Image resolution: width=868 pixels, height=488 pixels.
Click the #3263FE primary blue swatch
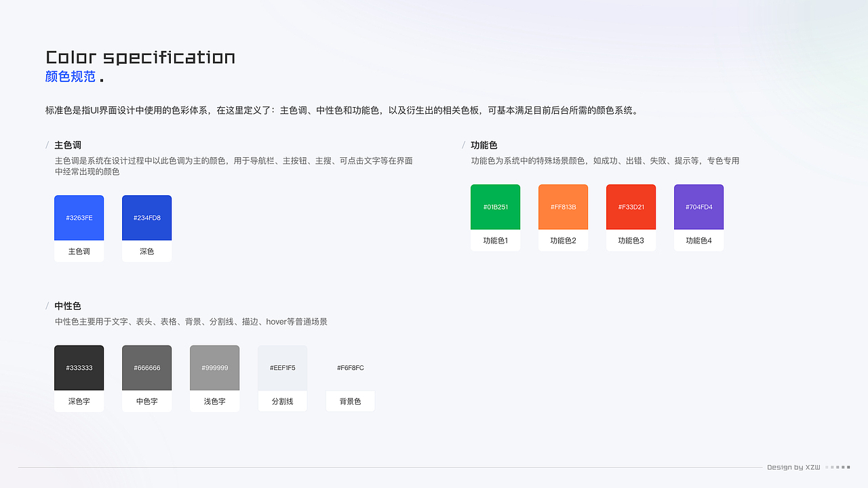[79, 218]
